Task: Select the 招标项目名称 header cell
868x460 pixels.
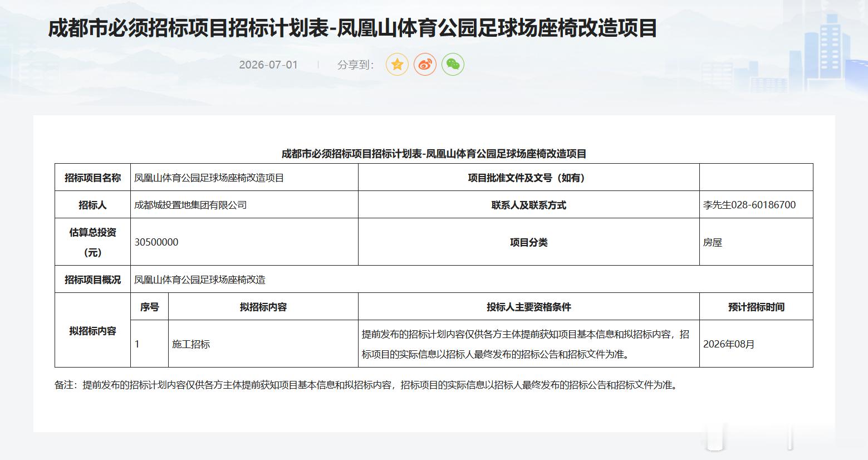Action: tap(92, 178)
